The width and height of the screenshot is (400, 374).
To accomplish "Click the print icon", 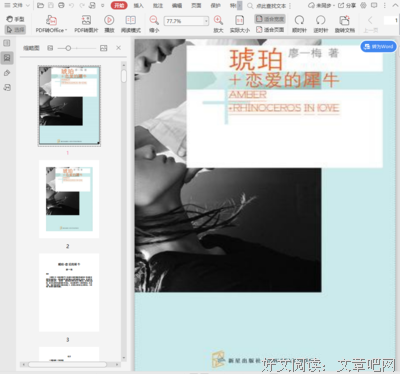I will point(61,5).
